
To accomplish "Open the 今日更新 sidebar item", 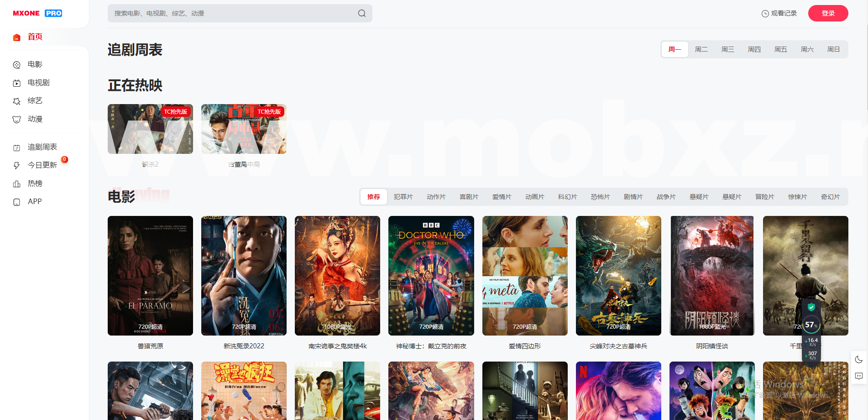I will point(42,165).
